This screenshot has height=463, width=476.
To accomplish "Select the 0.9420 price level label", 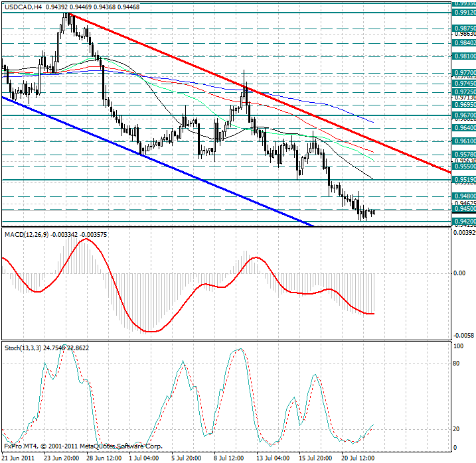I will pyautogui.click(x=464, y=222).
